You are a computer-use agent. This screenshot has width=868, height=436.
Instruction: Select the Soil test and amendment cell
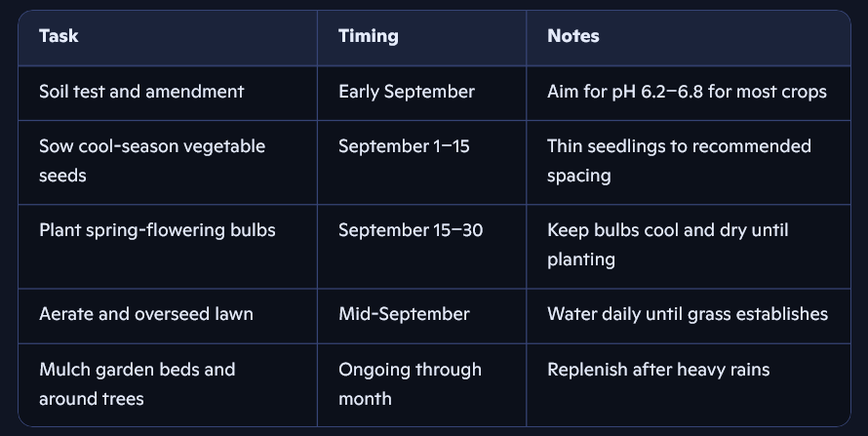pyautogui.click(x=168, y=93)
